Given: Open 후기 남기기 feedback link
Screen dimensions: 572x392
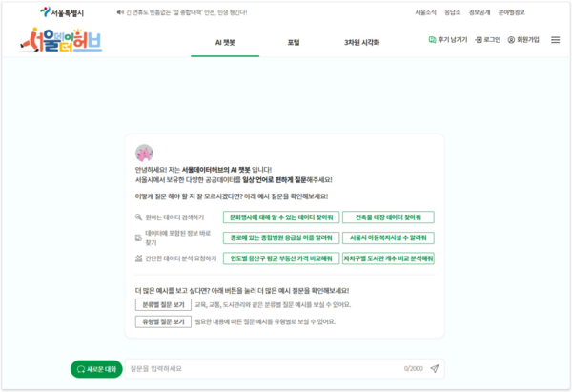Looking at the screenshot, I should 433,40.
